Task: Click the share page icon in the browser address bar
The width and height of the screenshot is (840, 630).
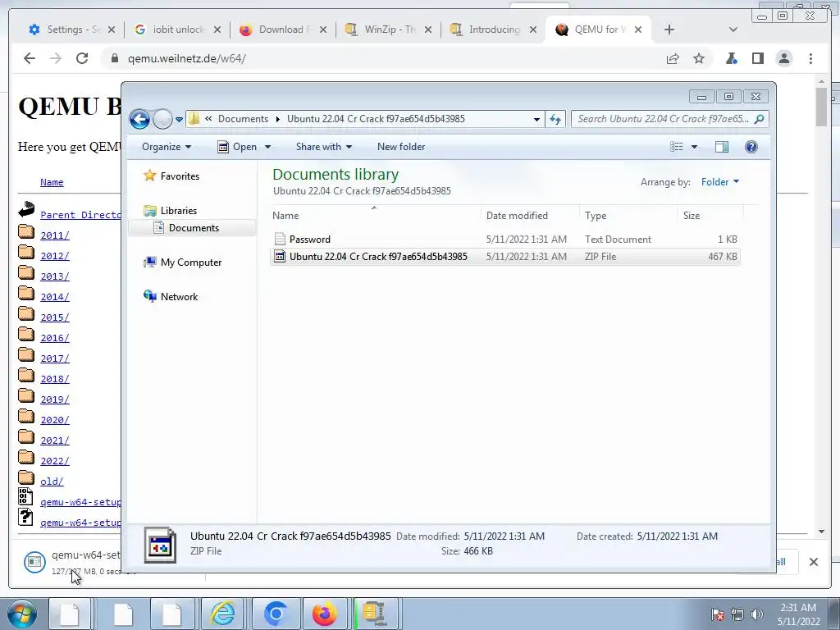Action: tap(673, 58)
